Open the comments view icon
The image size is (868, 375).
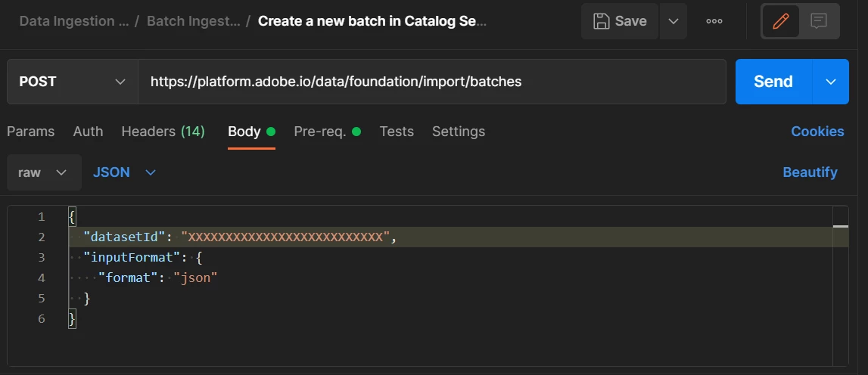click(818, 21)
